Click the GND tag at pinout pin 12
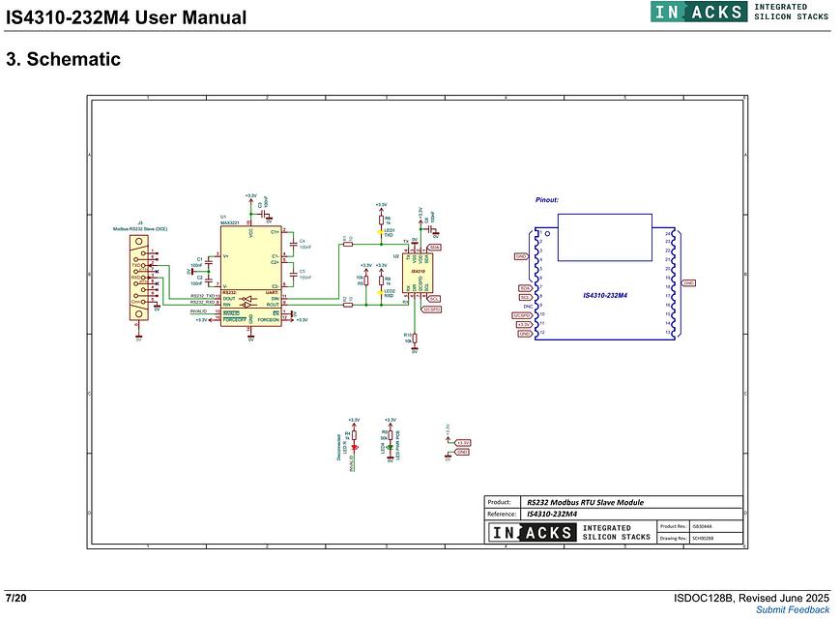Screen dimensions: 840x619 525,334
